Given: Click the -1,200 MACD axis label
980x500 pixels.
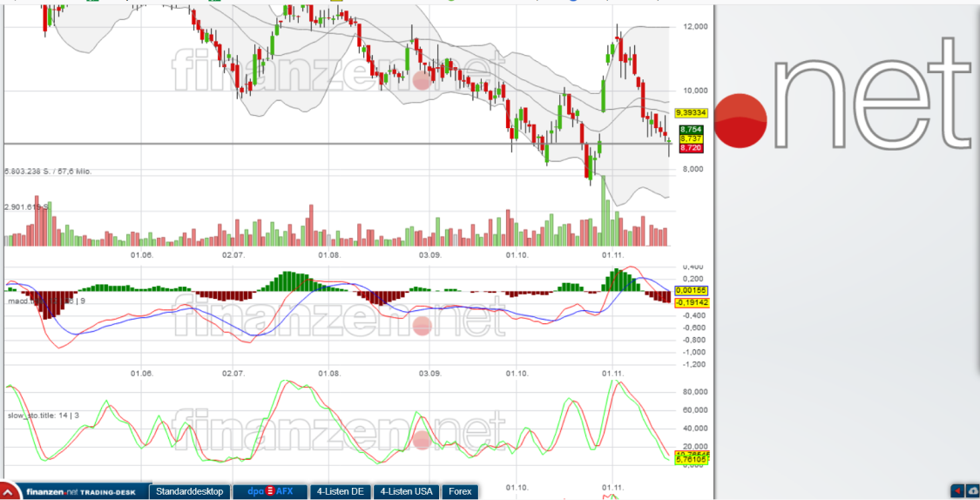Looking at the screenshot, I should 693,364.
